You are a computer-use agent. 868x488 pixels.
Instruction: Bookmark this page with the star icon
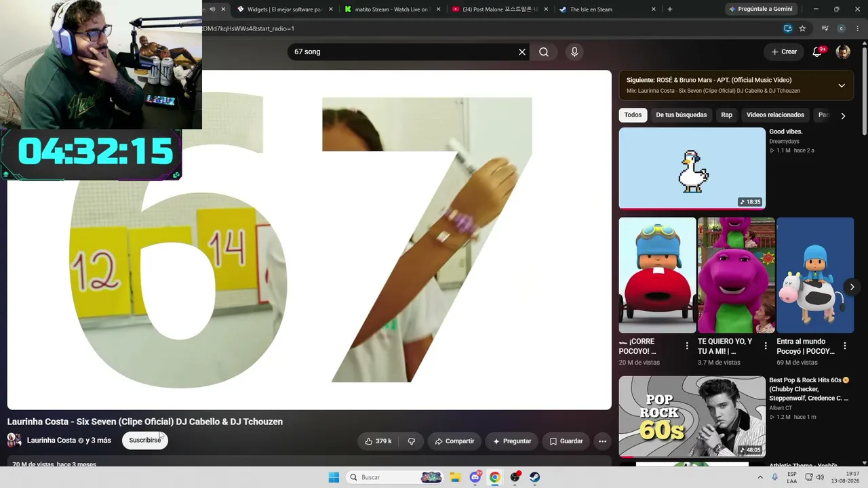click(x=803, y=28)
